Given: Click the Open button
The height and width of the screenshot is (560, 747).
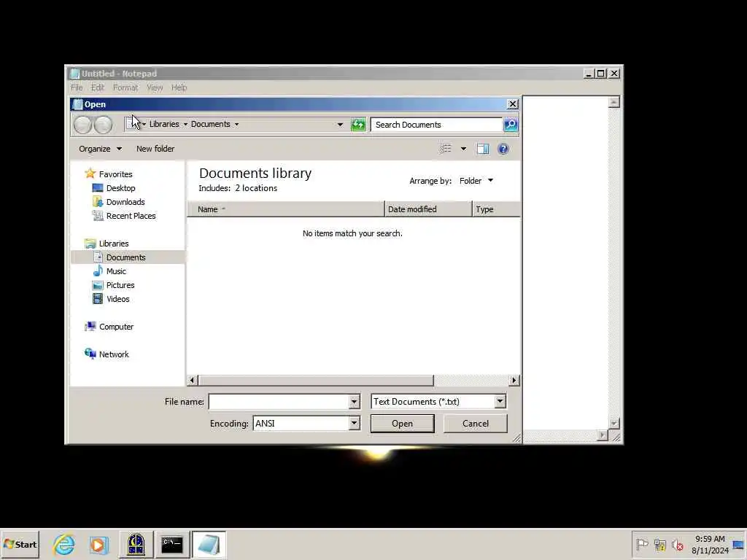Looking at the screenshot, I should click(x=402, y=424).
